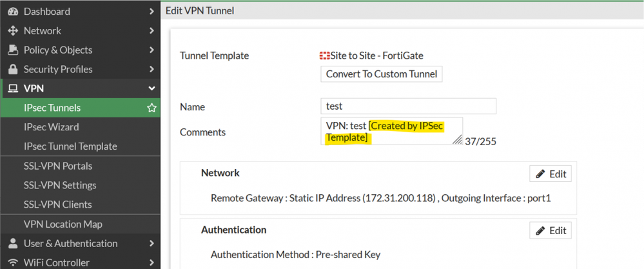Click the User & Authentication person icon
Image resolution: width=644 pixels, height=269 pixels.
12,243
